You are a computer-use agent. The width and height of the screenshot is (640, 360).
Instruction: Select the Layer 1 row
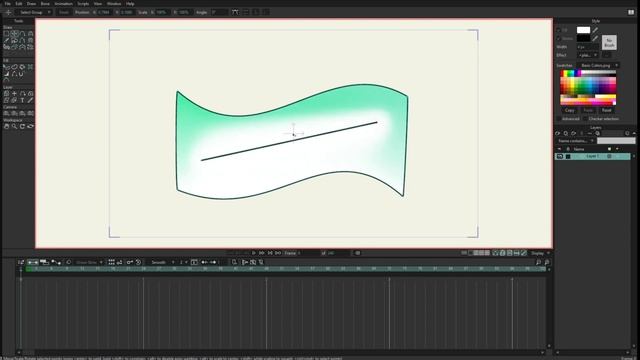point(593,156)
